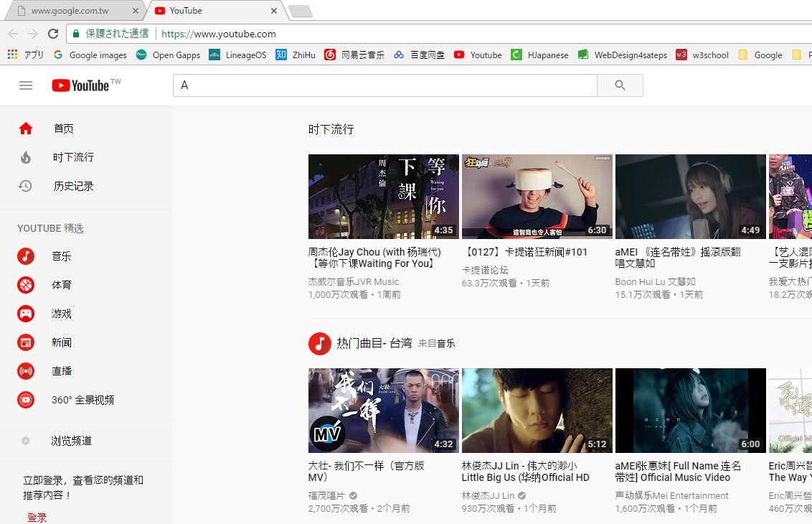
Task: Close the YouTube tab
Action: tap(274, 10)
